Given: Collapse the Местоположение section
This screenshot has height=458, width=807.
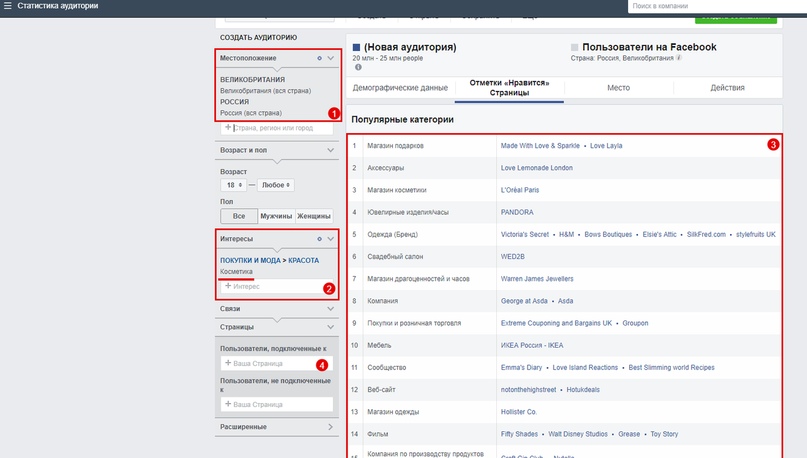Looking at the screenshot, I should 330,58.
